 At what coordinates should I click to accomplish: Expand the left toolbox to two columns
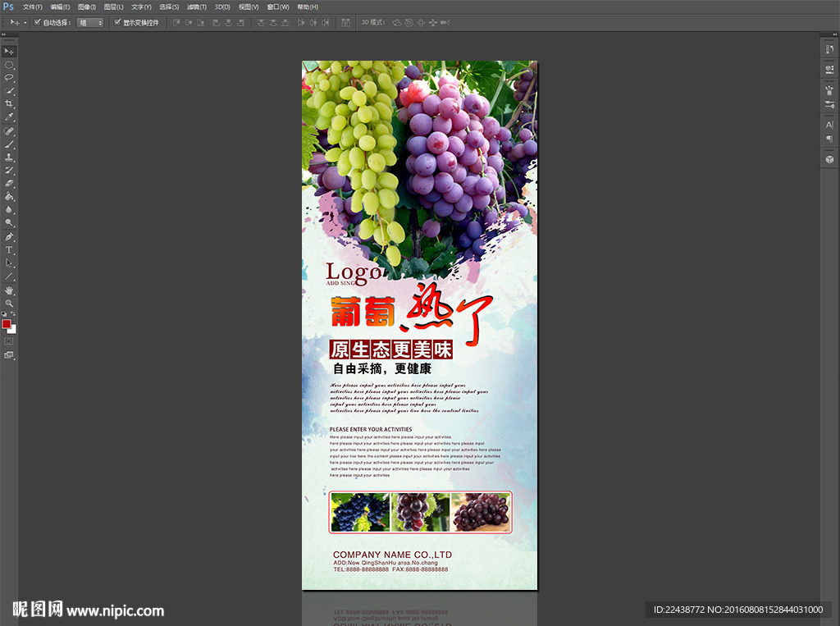click(4, 34)
